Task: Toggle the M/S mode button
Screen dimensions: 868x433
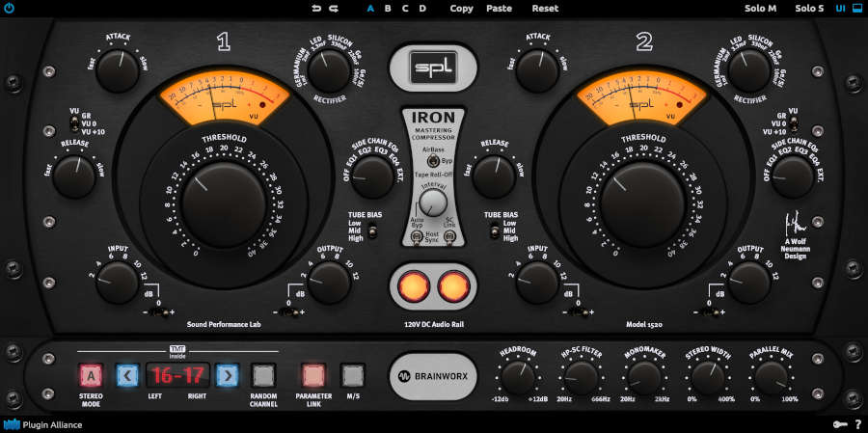Action: [353, 374]
